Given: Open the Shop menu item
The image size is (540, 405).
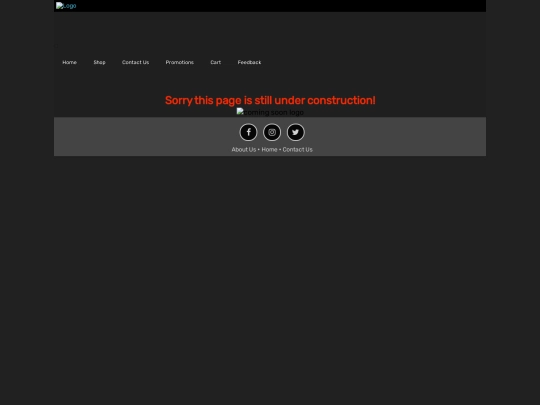Looking at the screenshot, I should pyautogui.click(x=100, y=62).
